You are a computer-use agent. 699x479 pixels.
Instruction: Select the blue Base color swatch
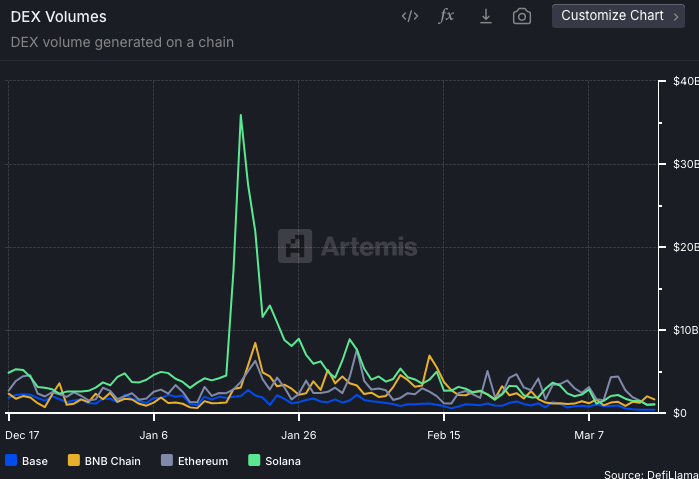tap(11, 460)
